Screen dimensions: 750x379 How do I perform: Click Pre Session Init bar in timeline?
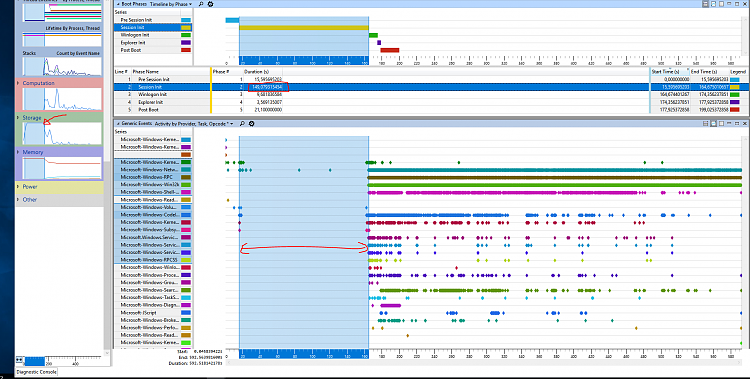(232, 20)
